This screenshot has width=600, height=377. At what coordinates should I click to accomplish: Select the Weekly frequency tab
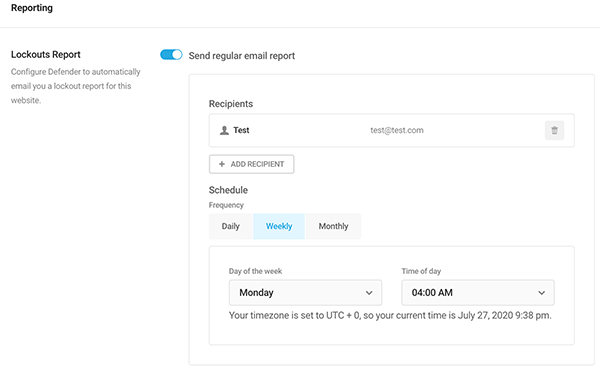coord(279,226)
